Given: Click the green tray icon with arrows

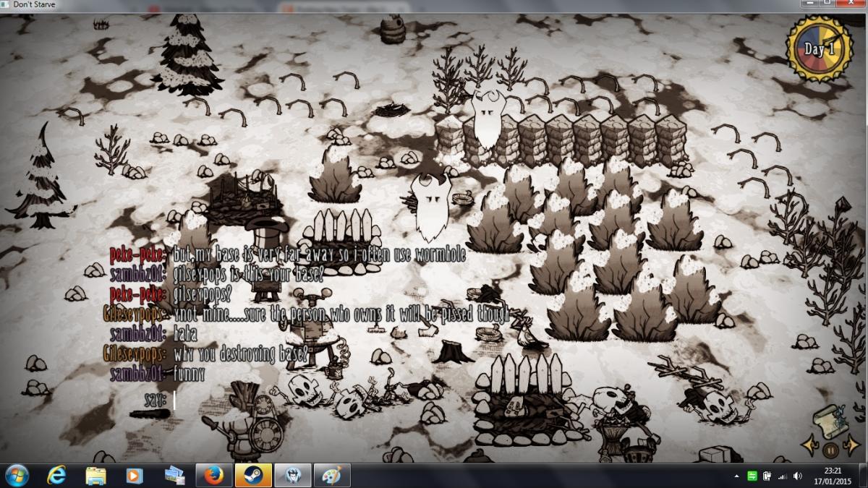Looking at the screenshot, I should click(752, 476).
